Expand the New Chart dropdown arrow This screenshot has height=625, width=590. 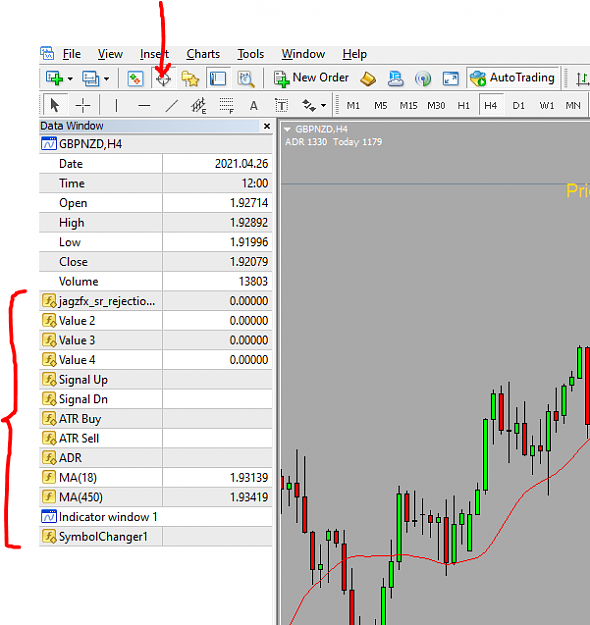click(x=70, y=79)
